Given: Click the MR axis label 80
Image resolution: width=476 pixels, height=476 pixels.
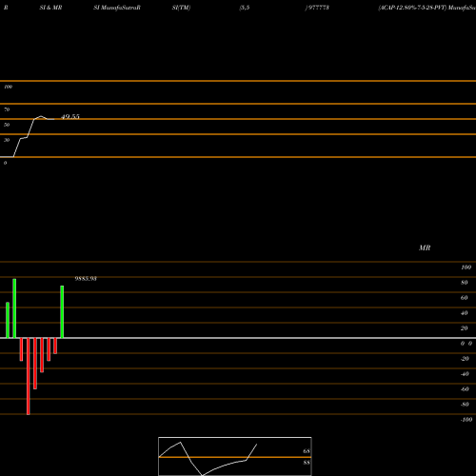Looking at the screenshot, I should click(x=465, y=283).
